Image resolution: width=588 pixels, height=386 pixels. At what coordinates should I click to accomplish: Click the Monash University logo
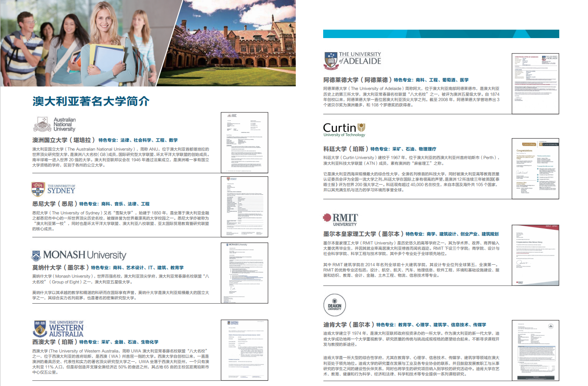pos(79,255)
